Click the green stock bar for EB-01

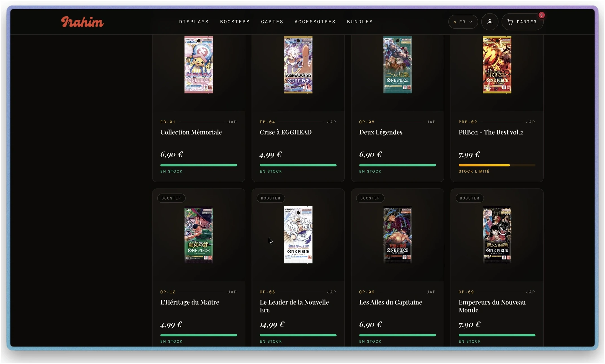(199, 165)
